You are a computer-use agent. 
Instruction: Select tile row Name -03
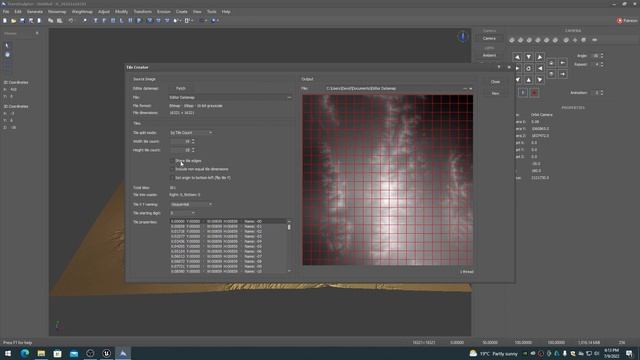pos(228,236)
